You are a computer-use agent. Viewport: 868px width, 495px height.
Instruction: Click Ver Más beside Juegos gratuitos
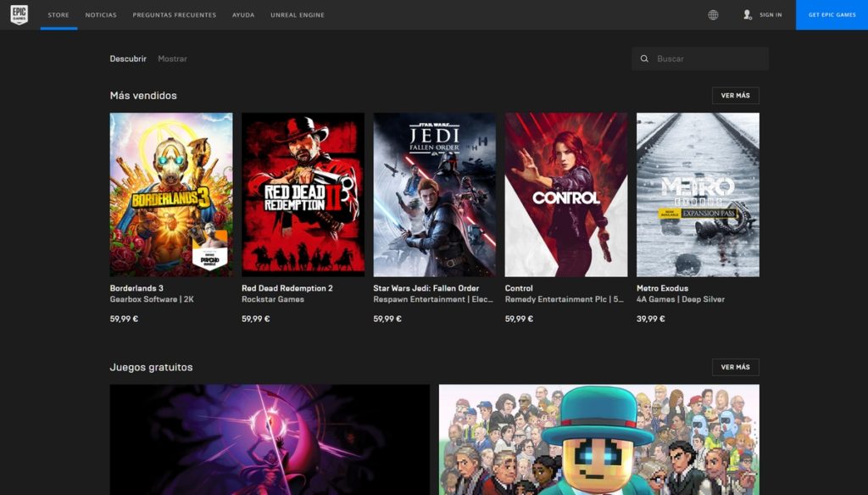[735, 367]
